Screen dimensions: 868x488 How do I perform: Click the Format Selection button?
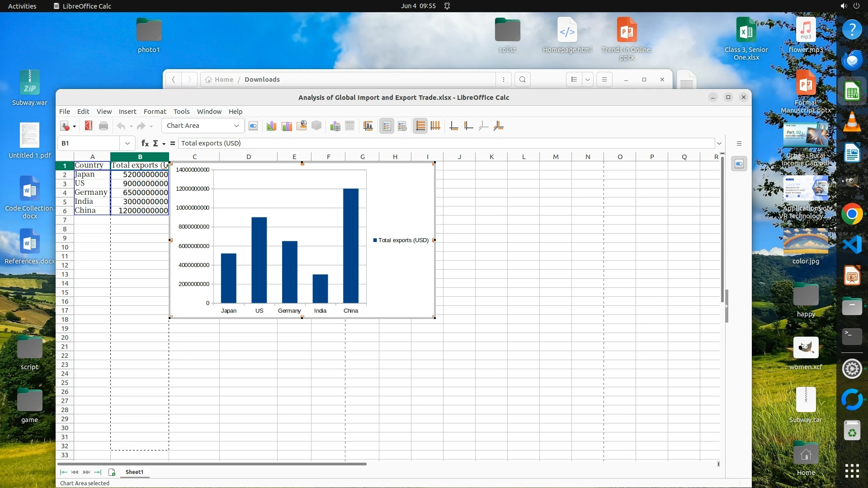click(x=253, y=126)
